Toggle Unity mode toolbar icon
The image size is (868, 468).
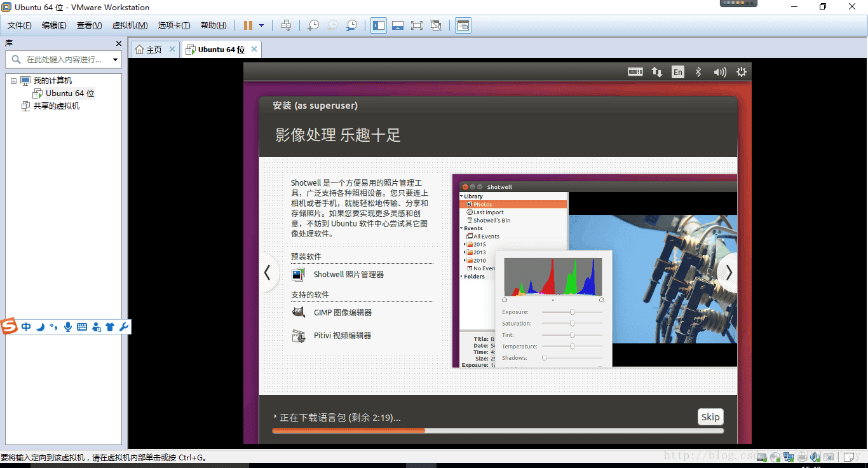tap(435, 25)
